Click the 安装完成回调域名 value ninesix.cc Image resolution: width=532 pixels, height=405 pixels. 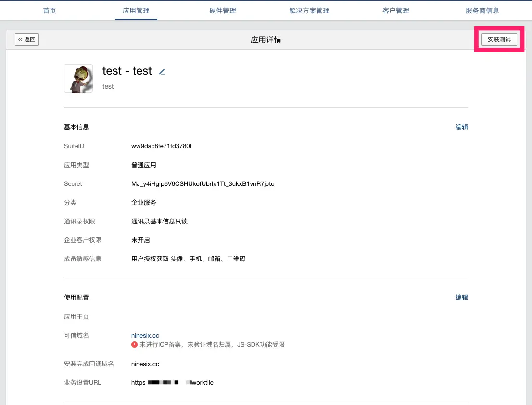pyautogui.click(x=145, y=364)
